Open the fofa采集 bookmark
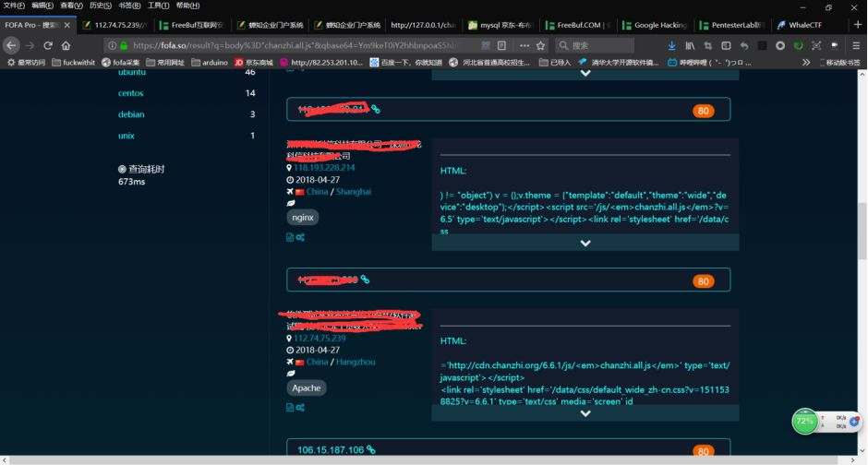This screenshot has width=868, height=465. pyautogui.click(x=121, y=63)
